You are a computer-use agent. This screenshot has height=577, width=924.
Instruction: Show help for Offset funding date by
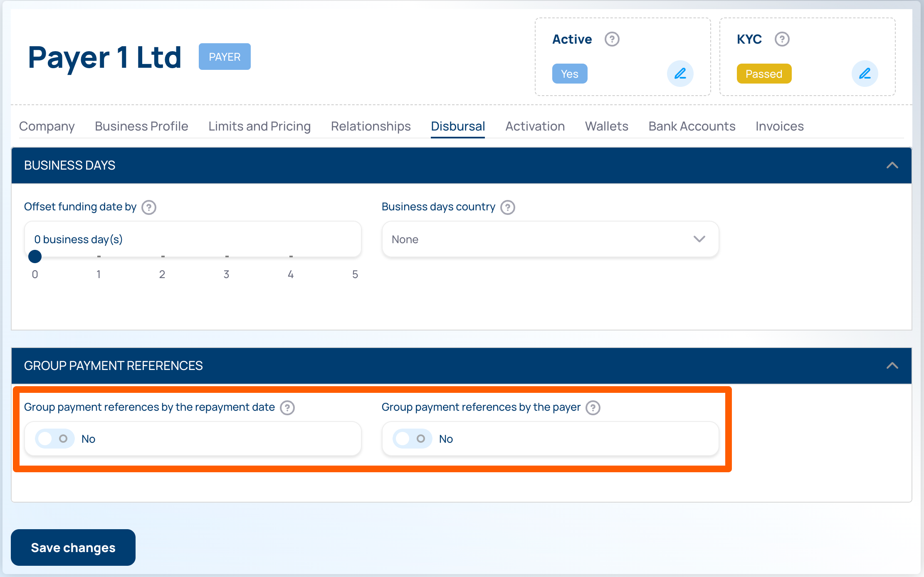coord(149,207)
